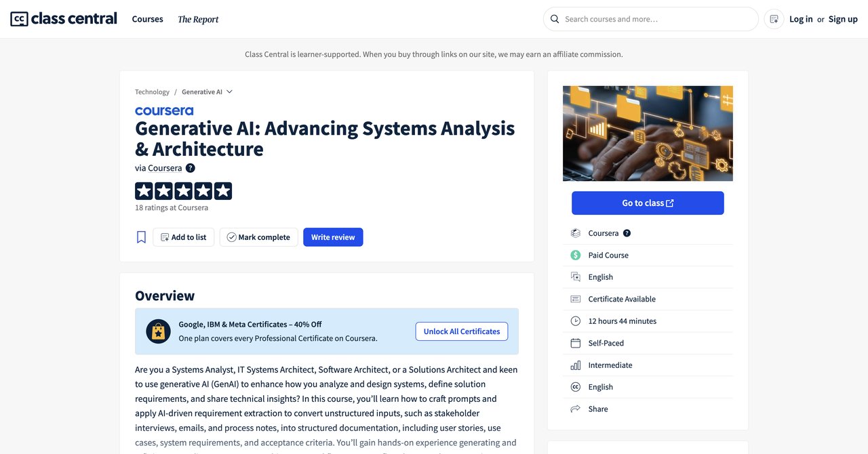Open The Report
This screenshot has height=454, width=868.
point(198,19)
